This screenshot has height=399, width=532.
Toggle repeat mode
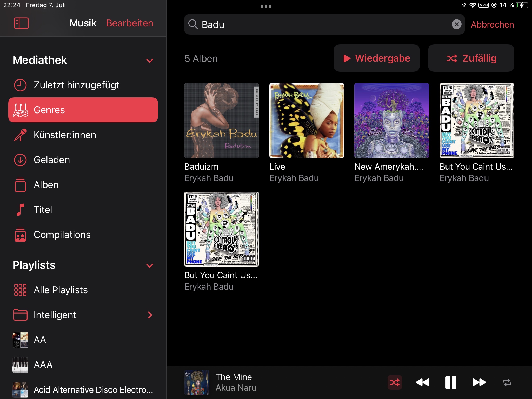507,382
